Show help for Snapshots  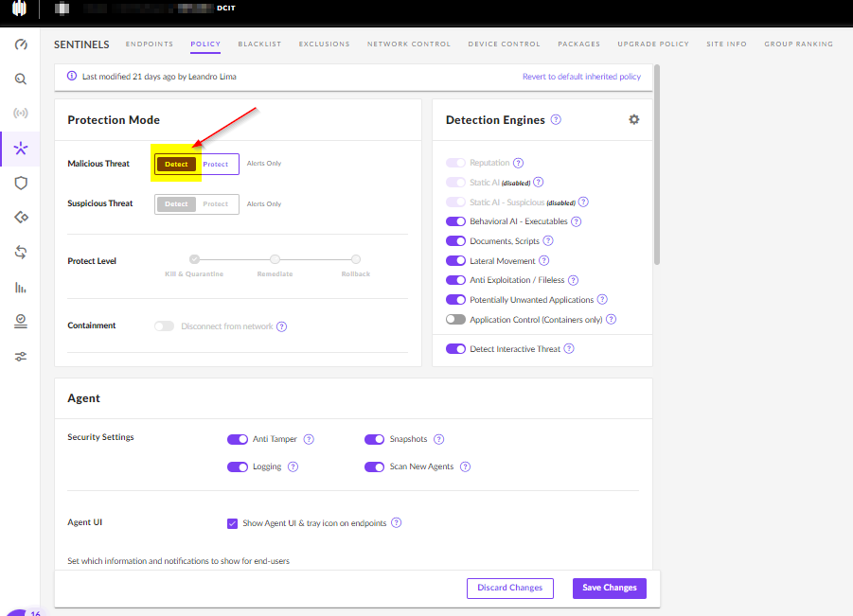438,439
